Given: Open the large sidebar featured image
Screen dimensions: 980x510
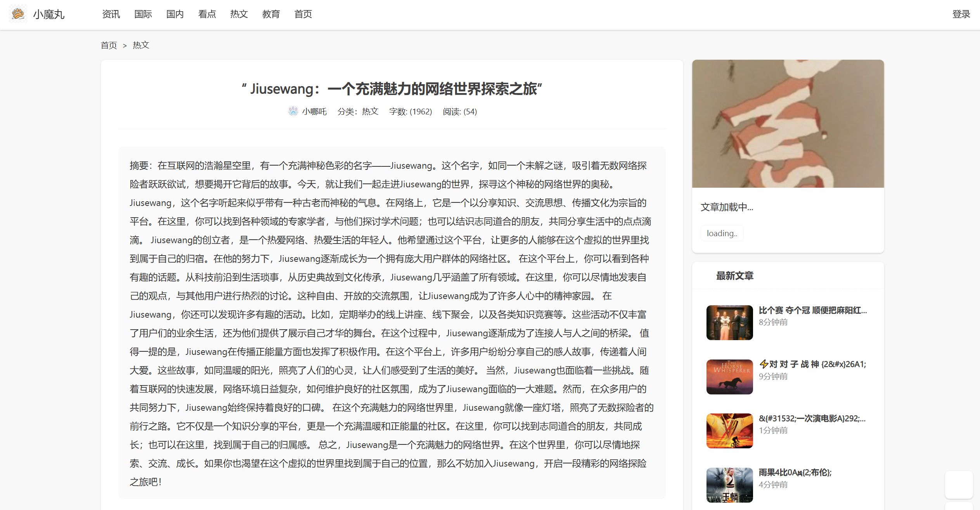Looking at the screenshot, I should 788,124.
